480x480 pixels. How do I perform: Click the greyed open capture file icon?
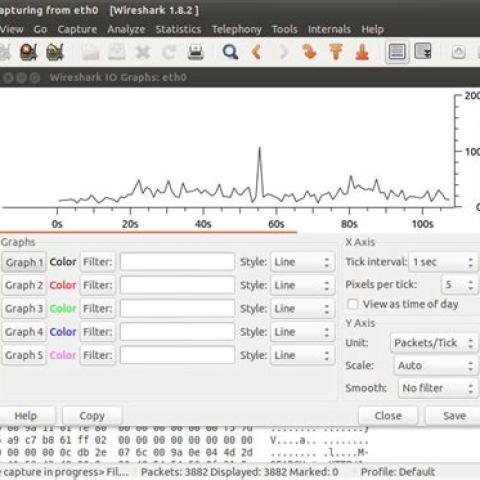click(x=91, y=52)
